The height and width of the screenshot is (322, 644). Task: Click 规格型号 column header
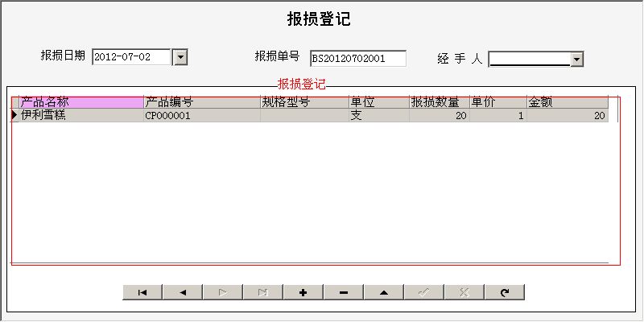click(x=305, y=102)
